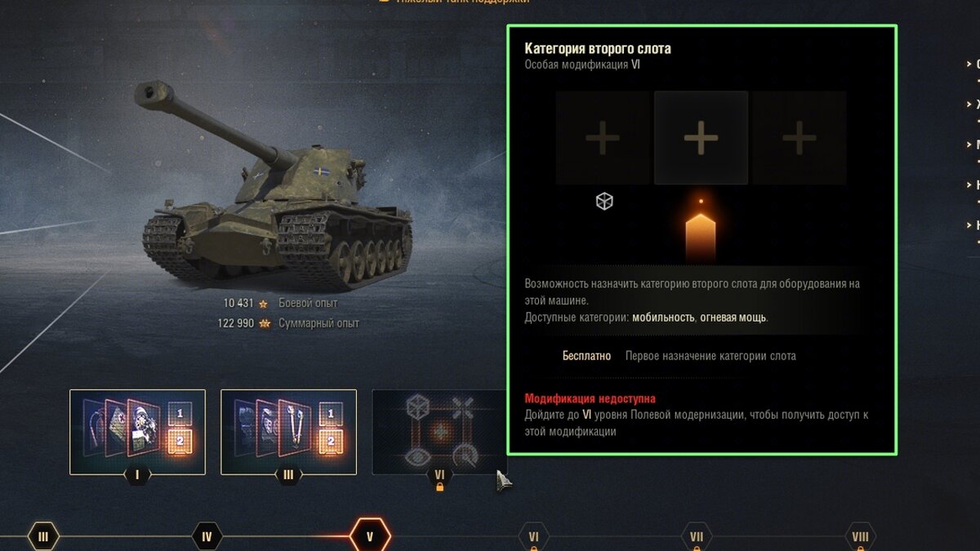Select level IV hexagon on progress line
Screen dimensions: 980x551
tap(207, 537)
